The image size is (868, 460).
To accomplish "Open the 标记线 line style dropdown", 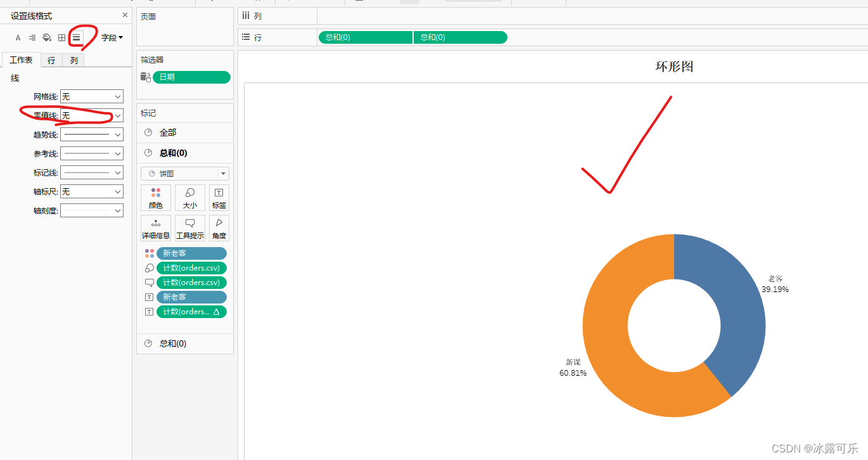I will pos(92,172).
